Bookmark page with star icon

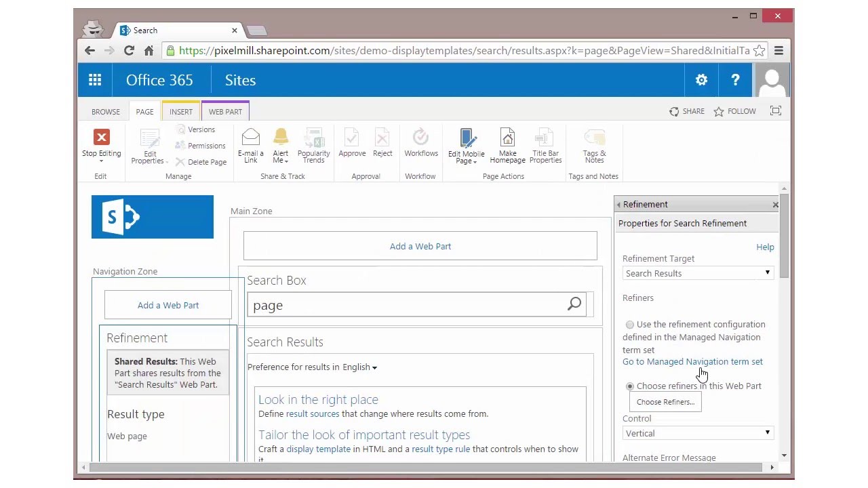(759, 51)
